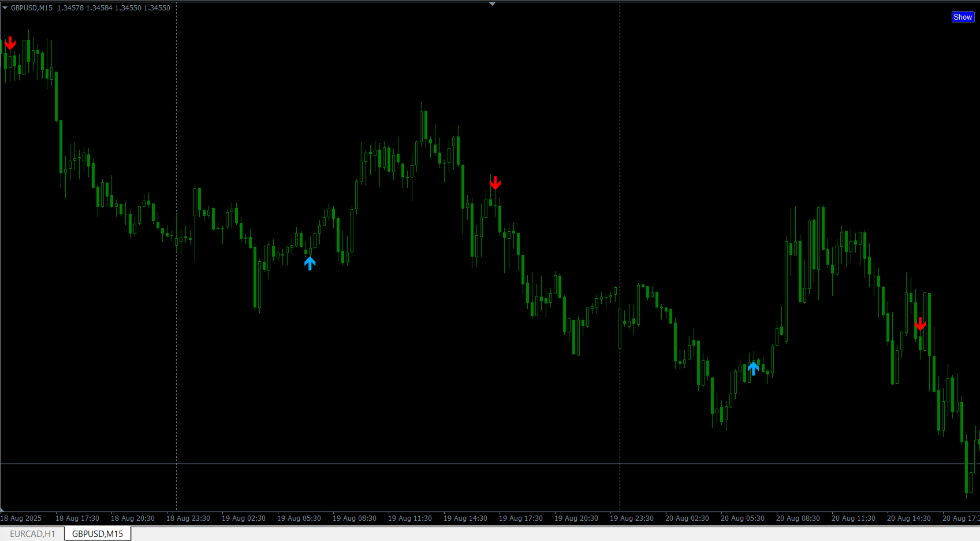
Task: Click the '20 Aug 05:30' time label
Action: (743, 518)
